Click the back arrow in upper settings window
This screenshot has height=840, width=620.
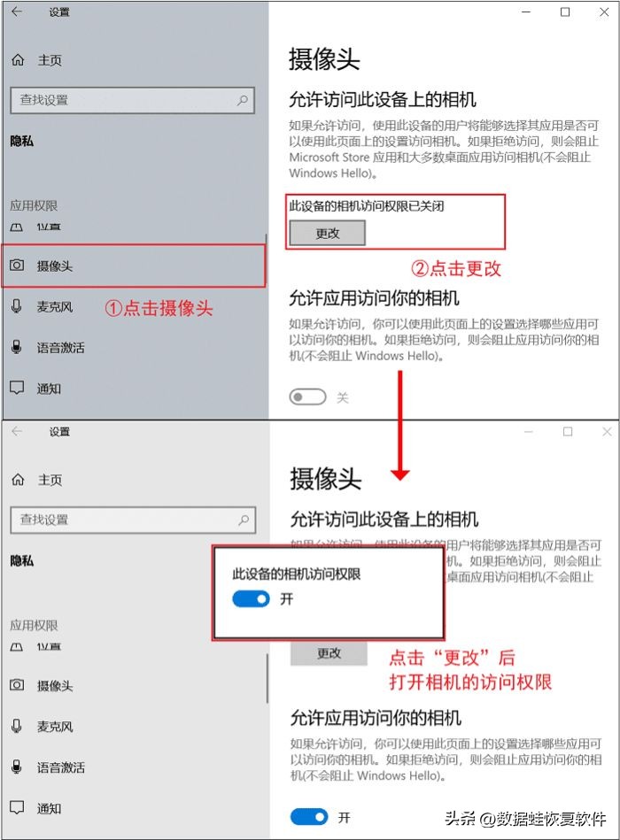pyautogui.click(x=17, y=12)
